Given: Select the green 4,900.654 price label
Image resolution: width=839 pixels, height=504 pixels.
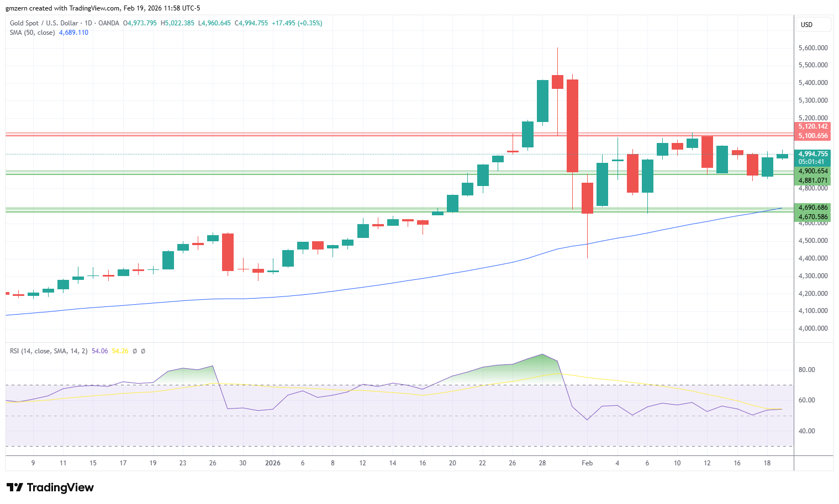Looking at the screenshot, I should (813, 171).
